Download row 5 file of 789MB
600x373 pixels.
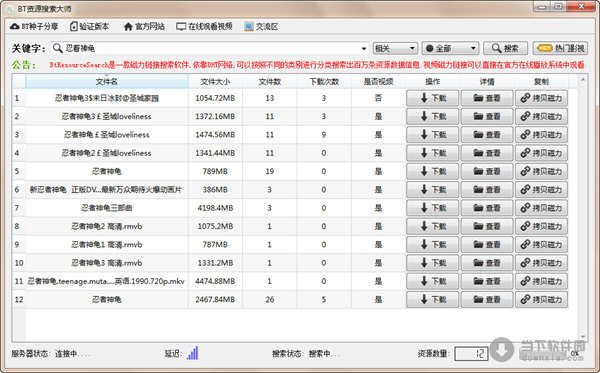click(432, 171)
